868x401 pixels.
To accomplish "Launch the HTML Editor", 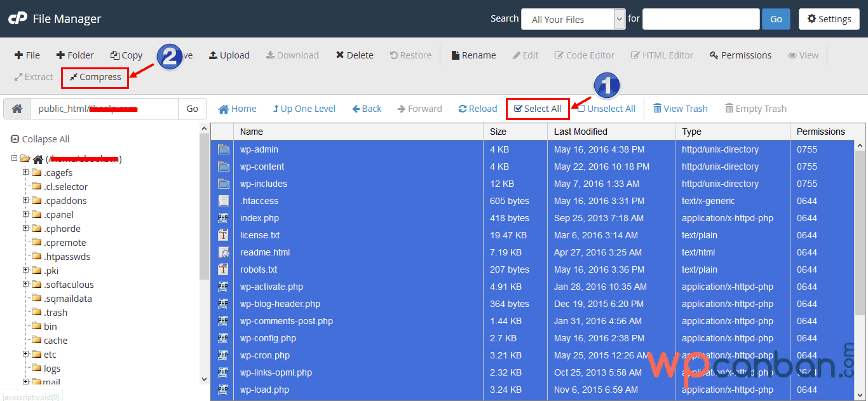I will [x=662, y=55].
